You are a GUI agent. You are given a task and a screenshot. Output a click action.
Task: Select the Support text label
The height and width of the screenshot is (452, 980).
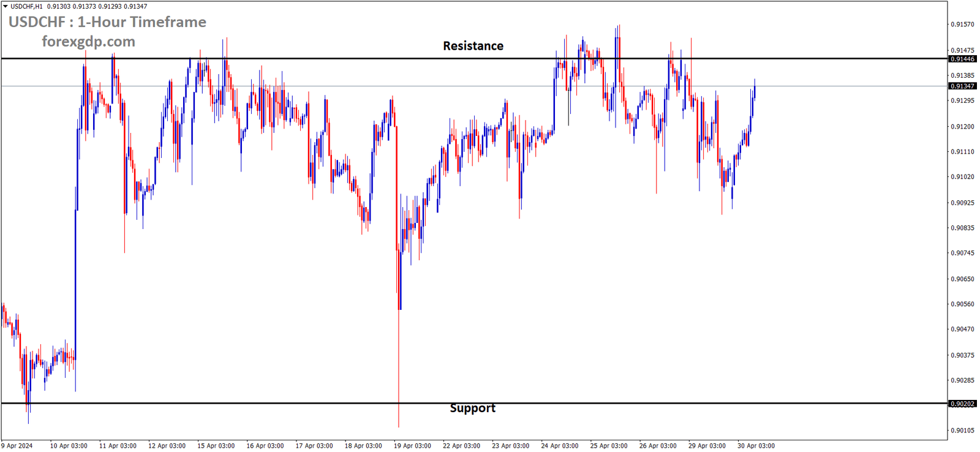(x=472, y=408)
